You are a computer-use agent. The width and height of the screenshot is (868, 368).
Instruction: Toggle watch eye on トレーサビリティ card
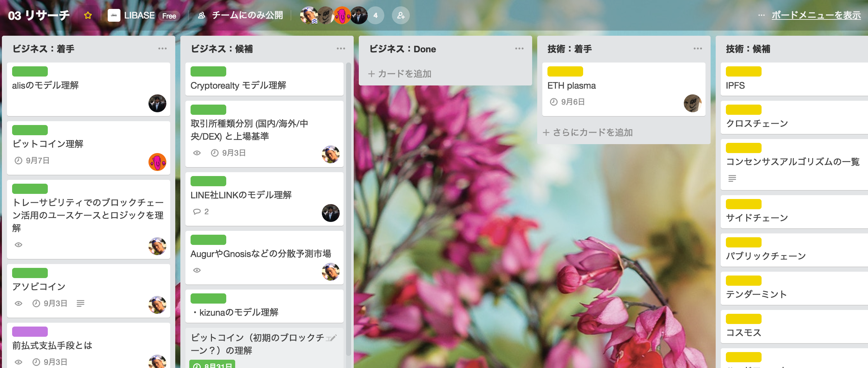click(x=18, y=245)
